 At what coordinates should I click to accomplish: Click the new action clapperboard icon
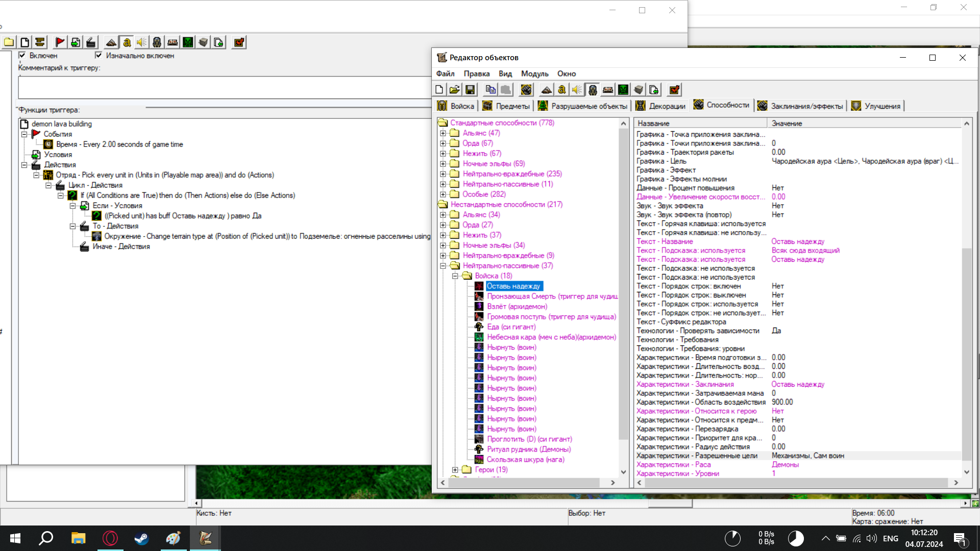tap(91, 42)
